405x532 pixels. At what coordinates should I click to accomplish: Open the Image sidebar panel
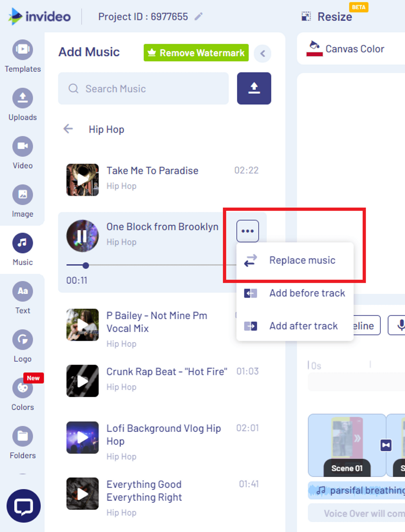click(23, 201)
